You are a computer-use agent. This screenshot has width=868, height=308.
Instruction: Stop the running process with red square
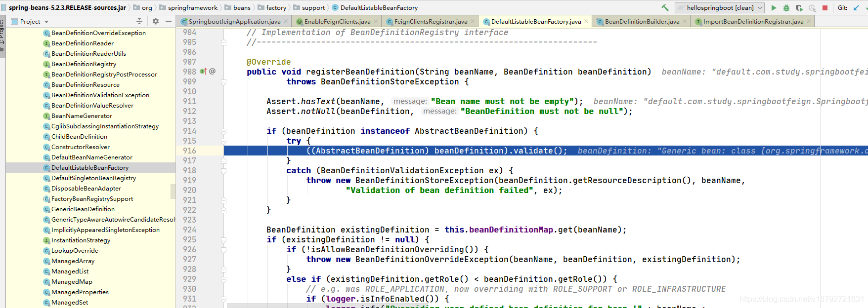(825, 8)
